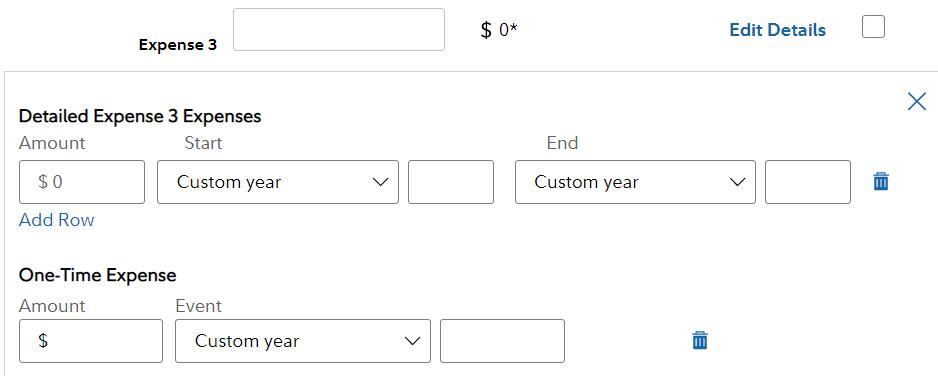
Task: Focus the Expense 3 name field
Action: (x=339, y=29)
